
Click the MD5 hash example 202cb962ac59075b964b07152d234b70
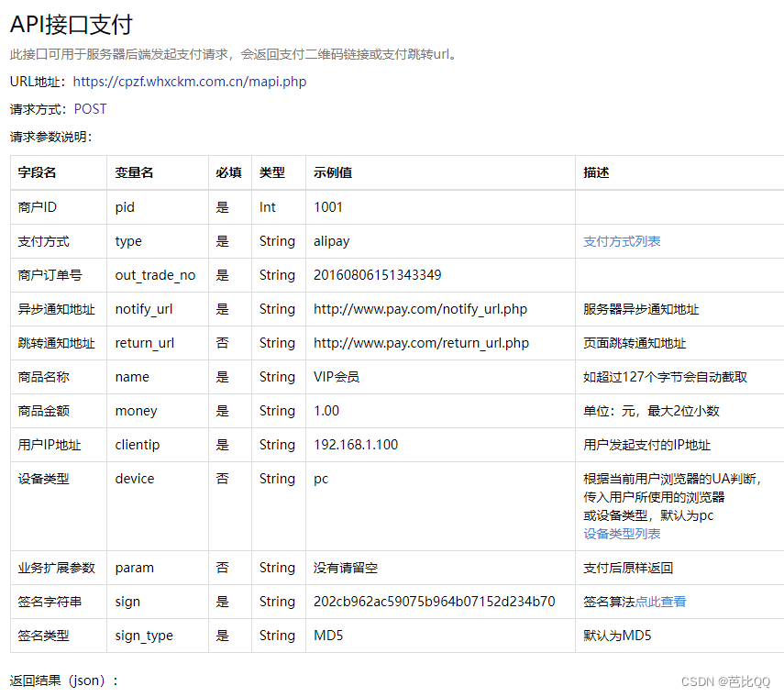pyautogui.click(x=435, y=602)
